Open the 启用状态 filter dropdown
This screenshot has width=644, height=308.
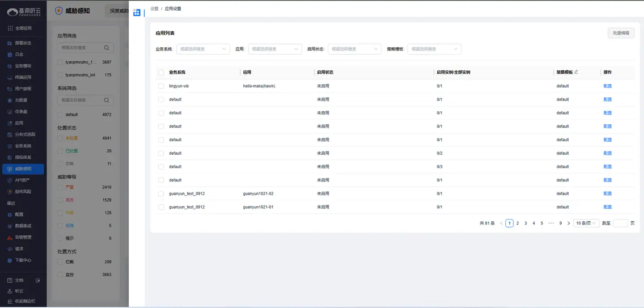[354, 49]
